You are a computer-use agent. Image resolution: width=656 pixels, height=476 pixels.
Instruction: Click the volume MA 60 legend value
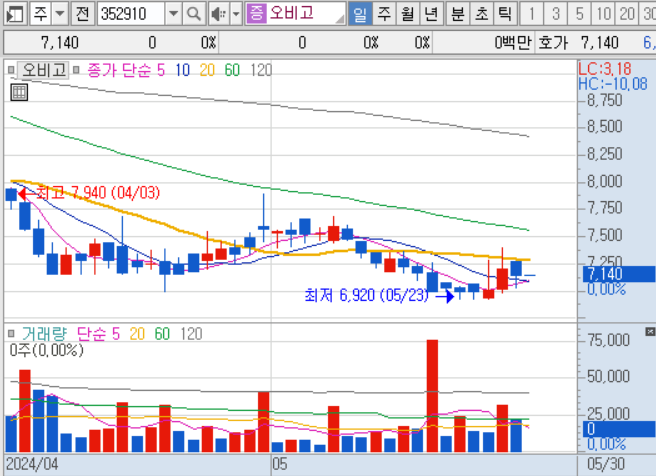[x=162, y=334]
